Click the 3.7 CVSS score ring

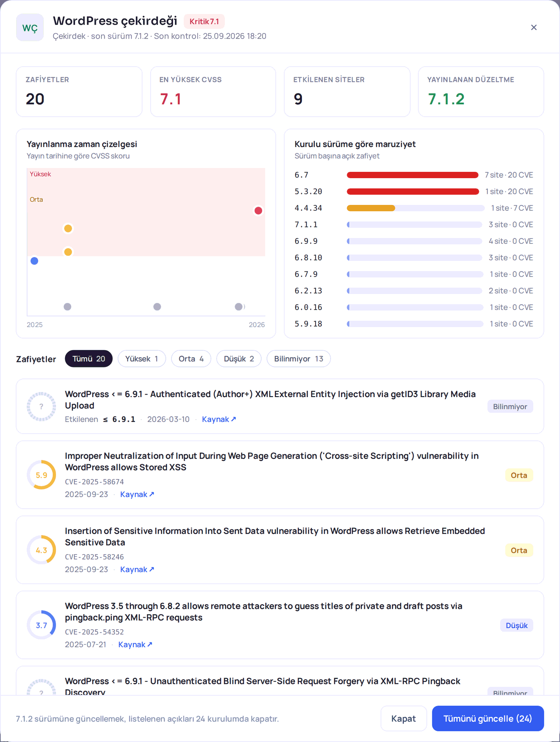[x=41, y=625]
